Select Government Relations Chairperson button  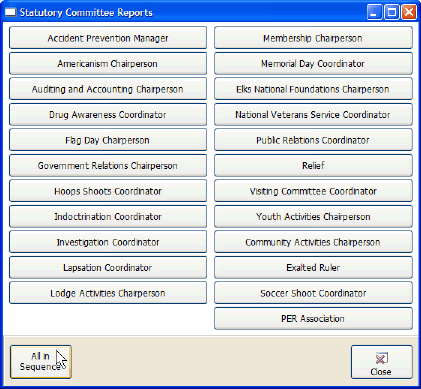point(108,166)
